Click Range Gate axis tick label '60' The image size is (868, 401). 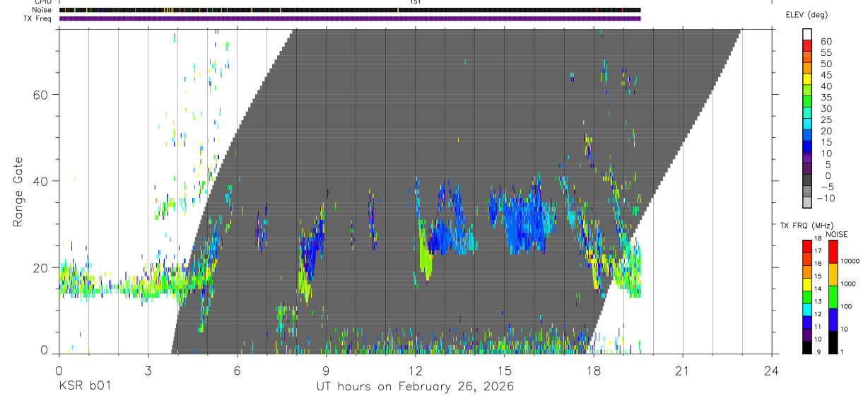pyautogui.click(x=41, y=95)
